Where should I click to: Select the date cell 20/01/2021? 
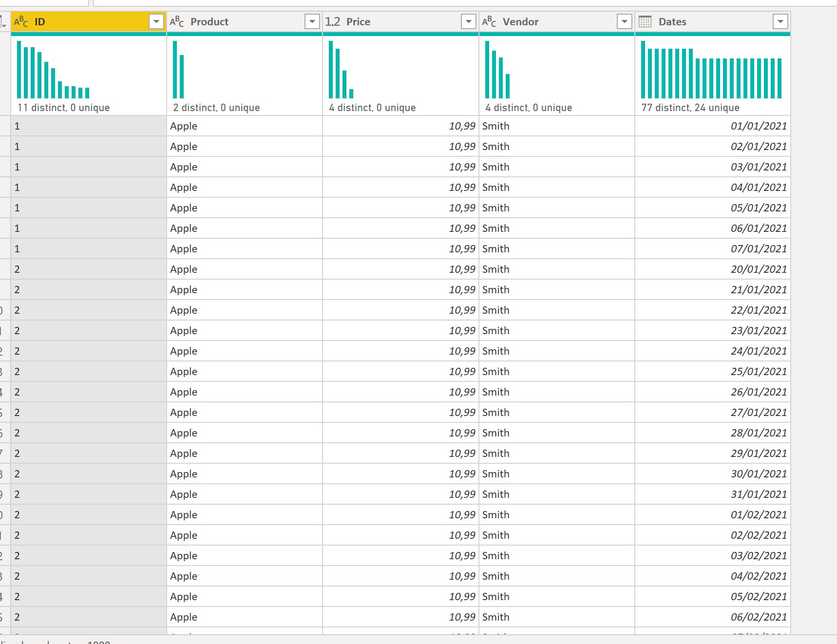coord(713,269)
